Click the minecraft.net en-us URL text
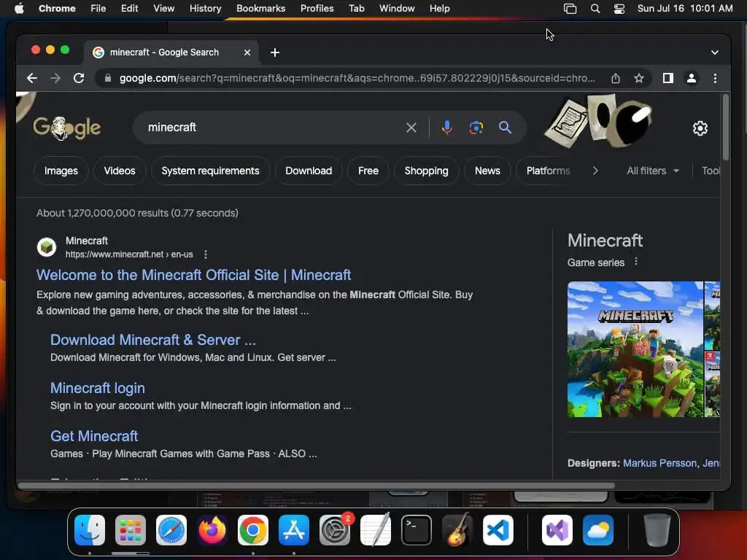The image size is (747, 560). pyautogui.click(x=129, y=254)
